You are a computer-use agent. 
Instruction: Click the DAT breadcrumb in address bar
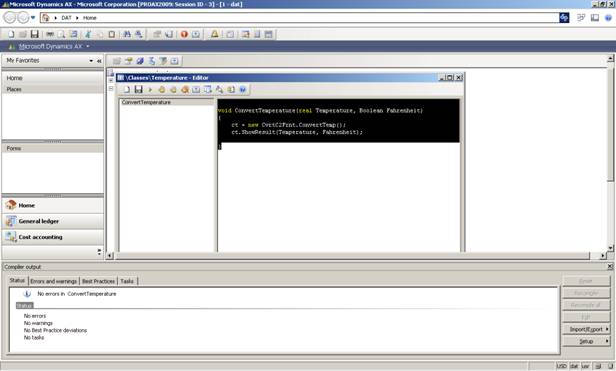point(66,18)
